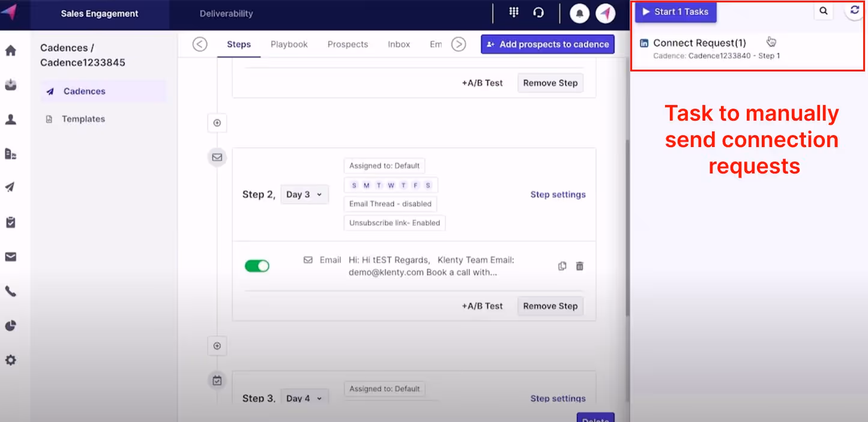Image resolution: width=868 pixels, height=422 pixels.
Task: Open the Email envelope icon in the sidebar
Action: point(11,256)
